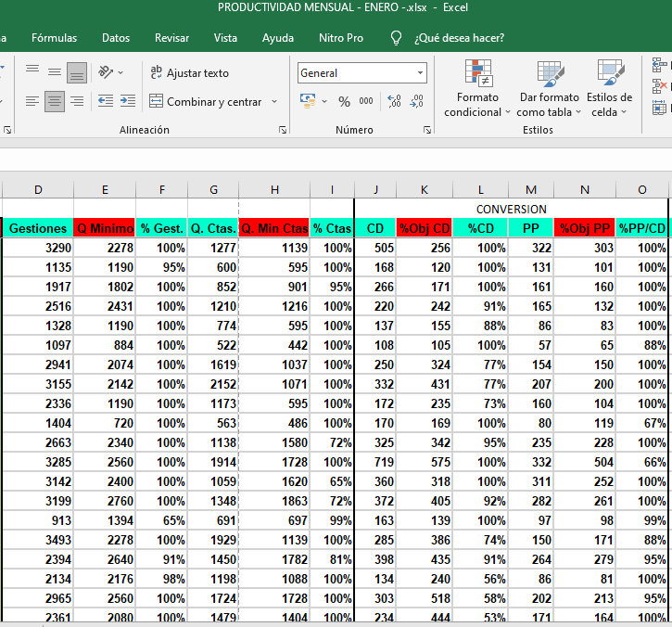Toggle bottom align for cells
672x627 pixels.
77,71
